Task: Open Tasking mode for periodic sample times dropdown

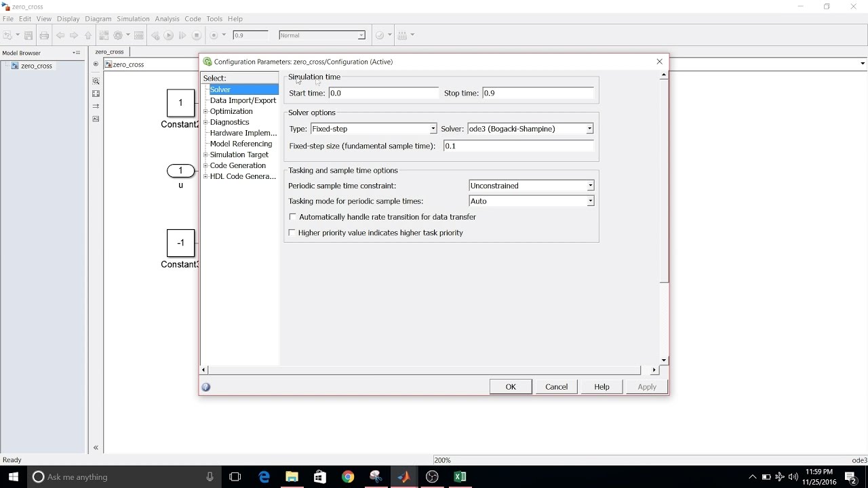Action: pyautogui.click(x=532, y=201)
